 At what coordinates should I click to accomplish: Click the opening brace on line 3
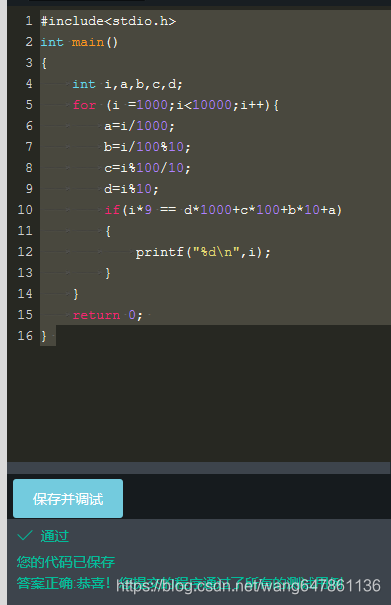[44, 63]
